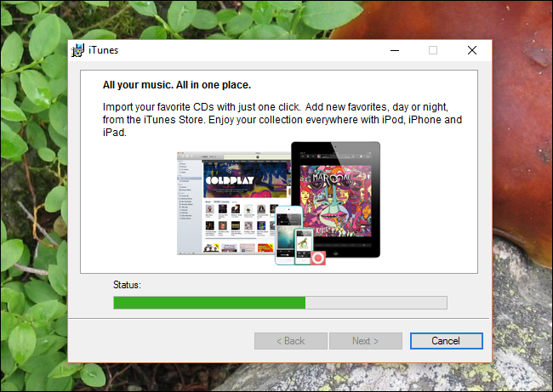Viewport: 553px width, 392px height.
Task: Click the iTunes devices promotional image
Action: [x=278, y=203]
